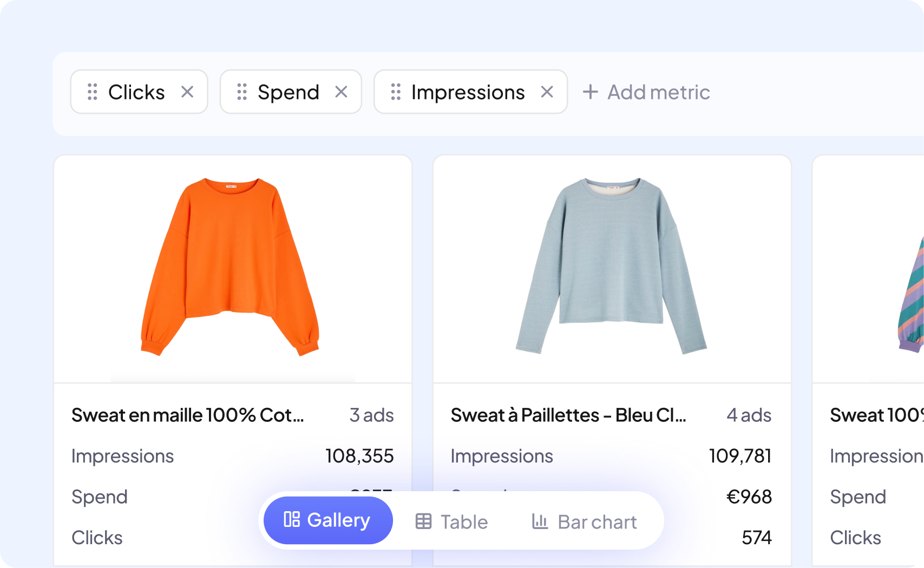Switch to Bar chart view

click(x=584, y=522)
